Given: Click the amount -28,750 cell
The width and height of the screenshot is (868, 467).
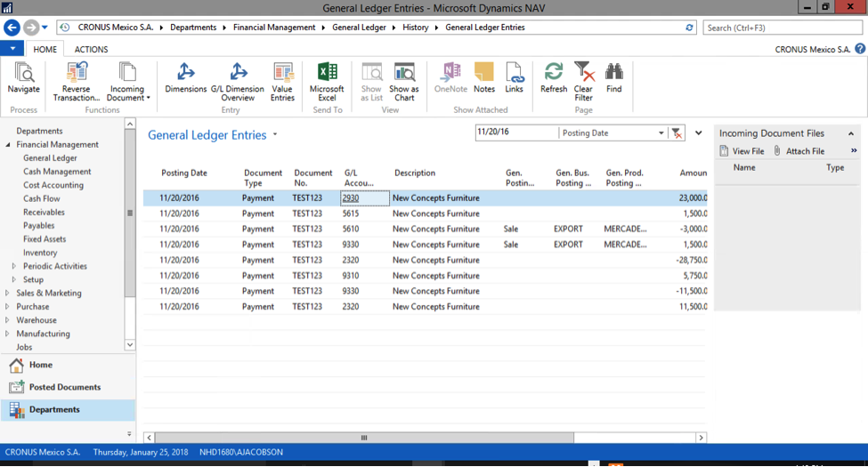Looking at the screenshot, I should (x=692, y=260).
